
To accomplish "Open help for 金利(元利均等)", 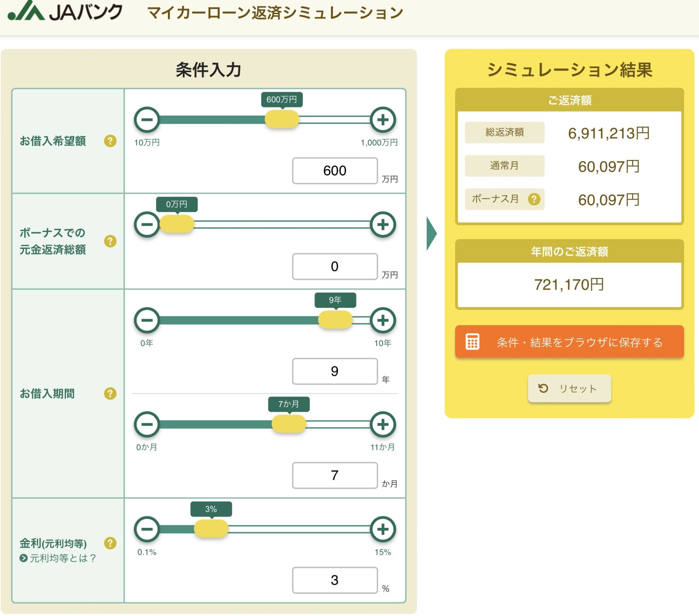I will point(110,543).
